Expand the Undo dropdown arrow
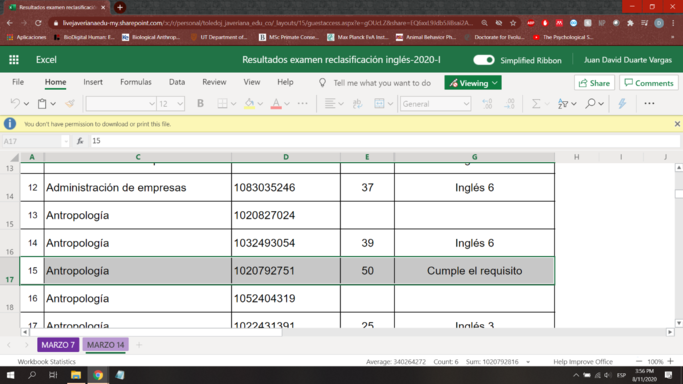Screen dimensions: 683x384 click(x=26, y=104)
